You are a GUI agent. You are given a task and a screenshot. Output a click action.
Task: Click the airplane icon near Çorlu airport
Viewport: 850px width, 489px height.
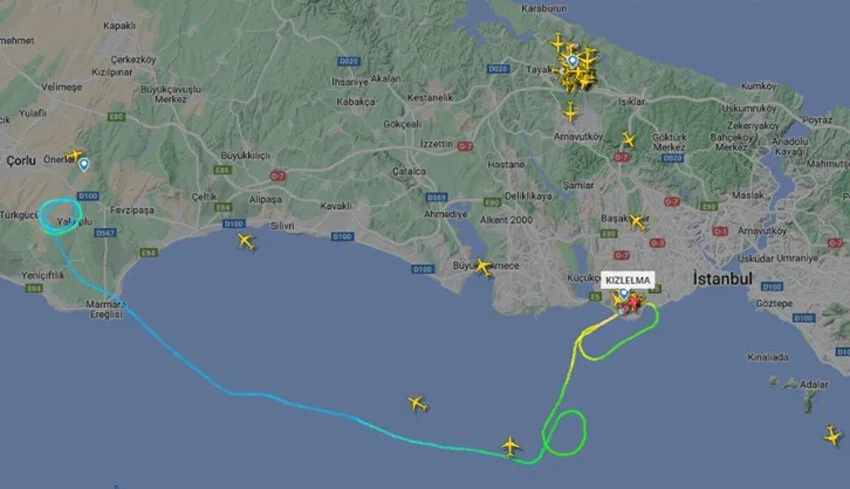tap(74, 155)
